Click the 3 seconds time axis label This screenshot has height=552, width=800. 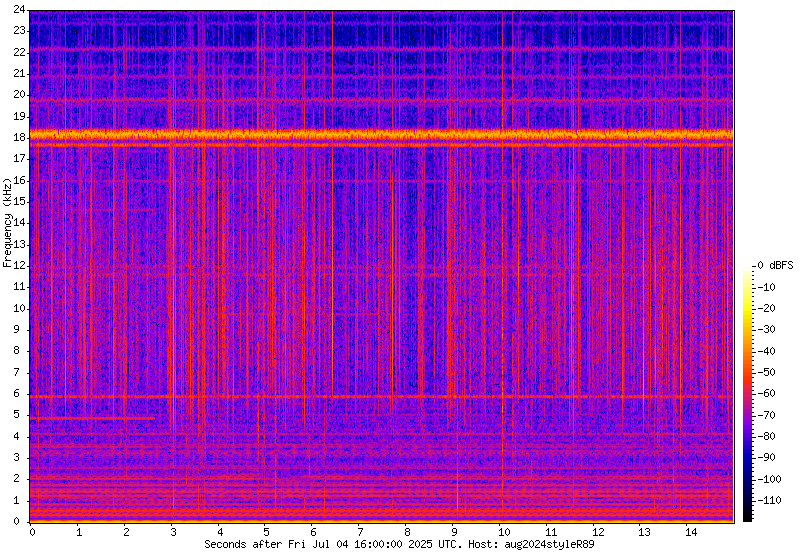coord(173,532)
